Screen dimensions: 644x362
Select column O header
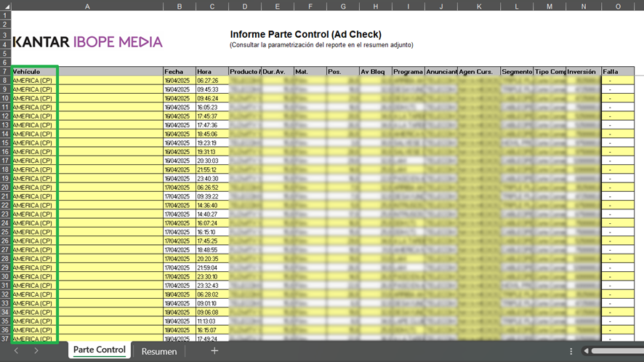tap(618, 6)
